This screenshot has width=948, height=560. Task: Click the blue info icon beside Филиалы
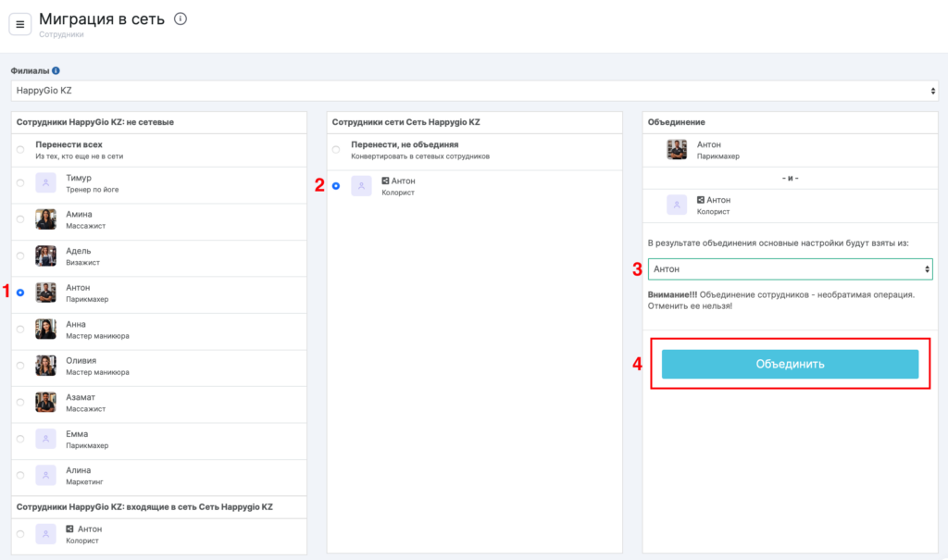click(x=56, y=70)
